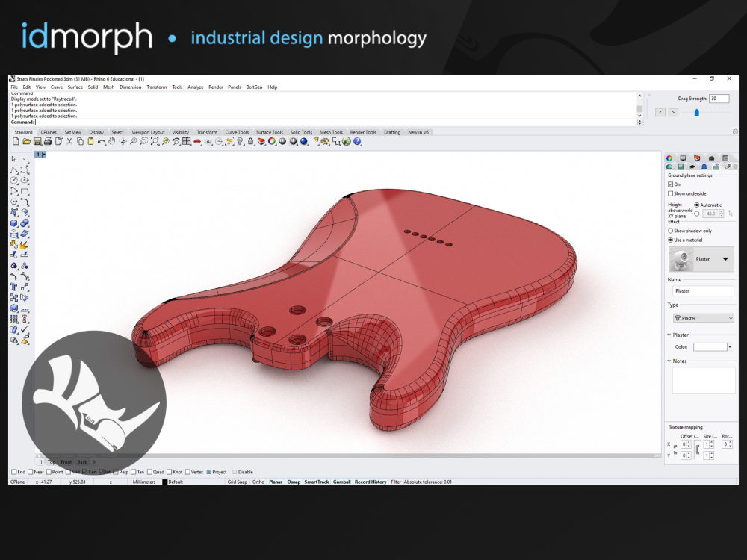Open the Color swatch dropdown arrow
747x560 pixels.
point(730,347)
